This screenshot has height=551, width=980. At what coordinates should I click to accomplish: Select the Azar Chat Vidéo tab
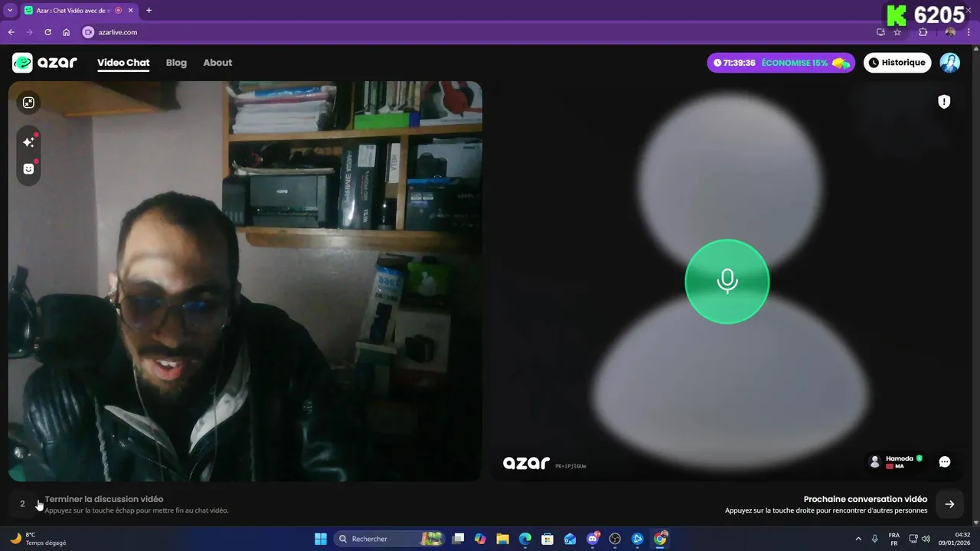[73, 10]
